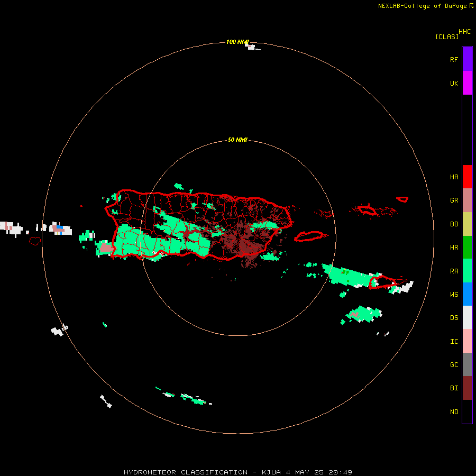476x476 pixels.
Task: Click the dark green HR legend swatch
Action: (467, 247)
